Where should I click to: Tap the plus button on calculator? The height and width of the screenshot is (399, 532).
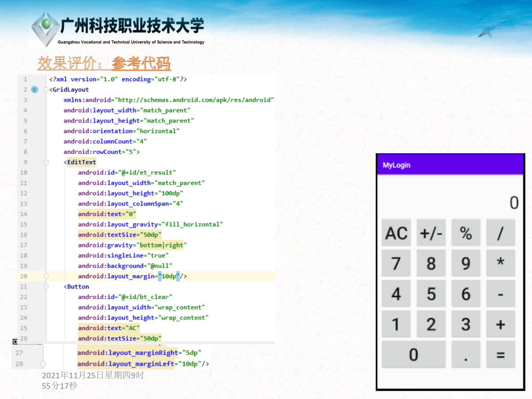pos(500,324)
